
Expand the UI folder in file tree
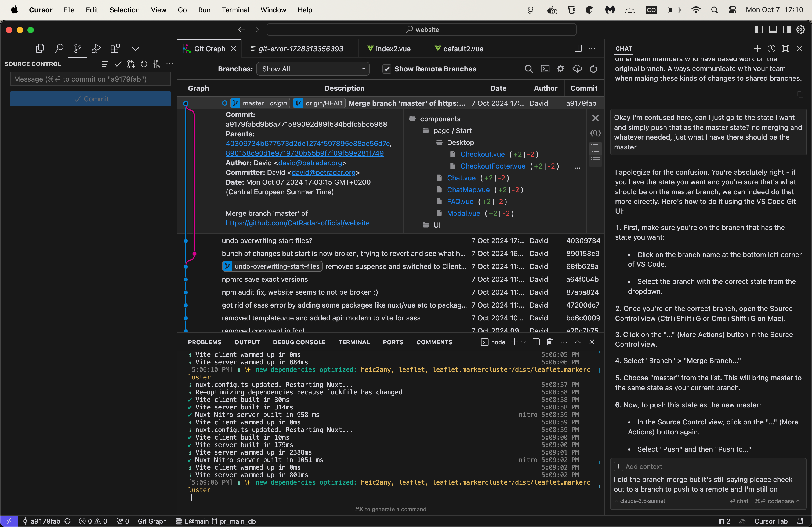point(436,225)
